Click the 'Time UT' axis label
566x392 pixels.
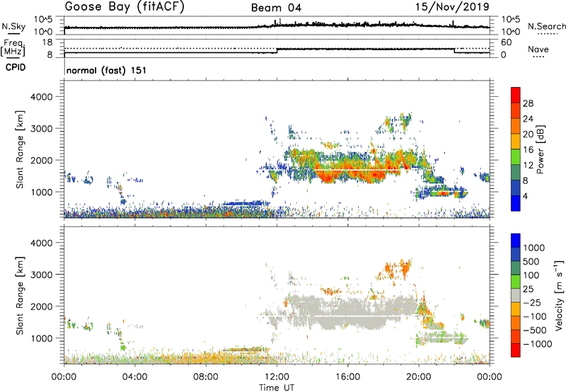277,388
